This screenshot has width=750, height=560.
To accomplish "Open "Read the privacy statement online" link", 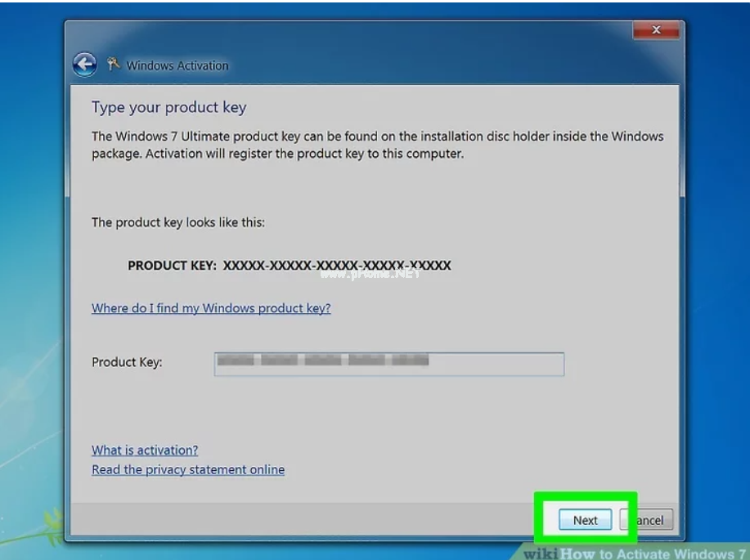I will 188,469.
